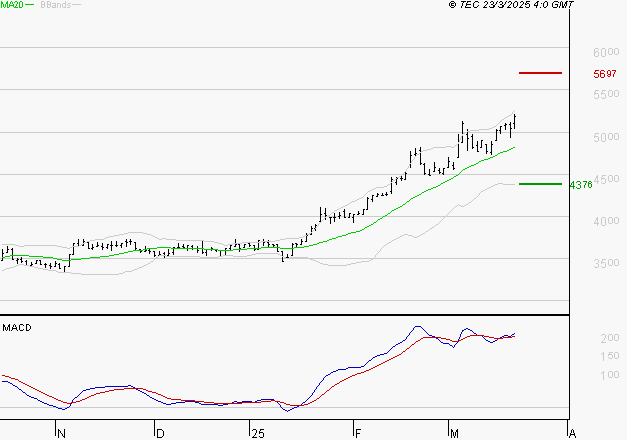Click the MACD panel label
The width and height of the screenshot is (627, 440).
pos(17,327)
